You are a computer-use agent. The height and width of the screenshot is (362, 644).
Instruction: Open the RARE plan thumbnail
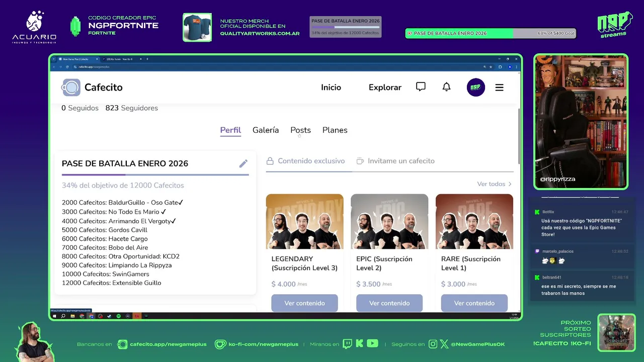click(x=474, y=221)
